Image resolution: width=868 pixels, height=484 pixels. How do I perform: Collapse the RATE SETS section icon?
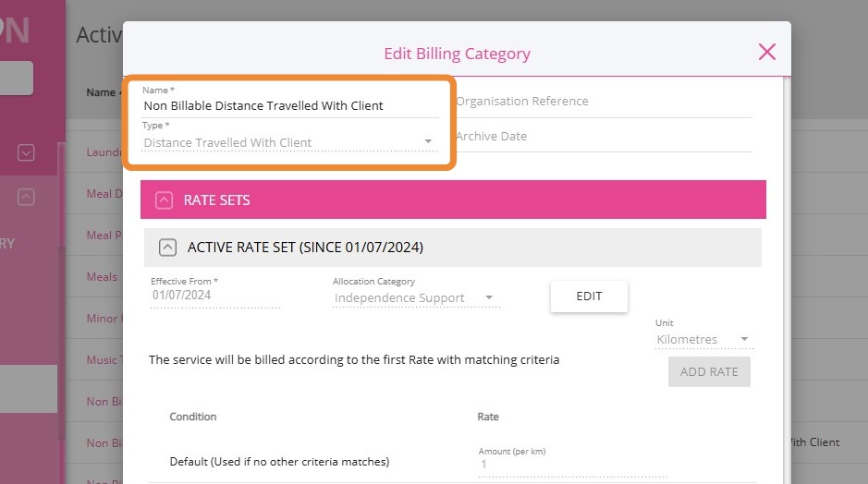(x=165, y=200)
